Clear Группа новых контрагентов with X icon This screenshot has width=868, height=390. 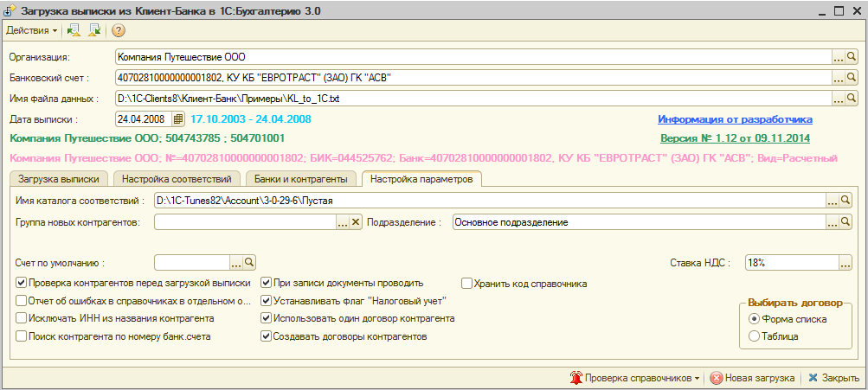pyautogui.click(x=356, y=222)
